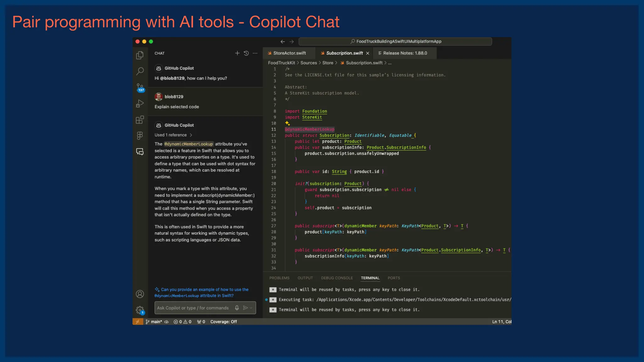The width and height of the screenshot is (644, 362).
Task: Open the Figma icon in activity bar
Action: tap(140, 135)
